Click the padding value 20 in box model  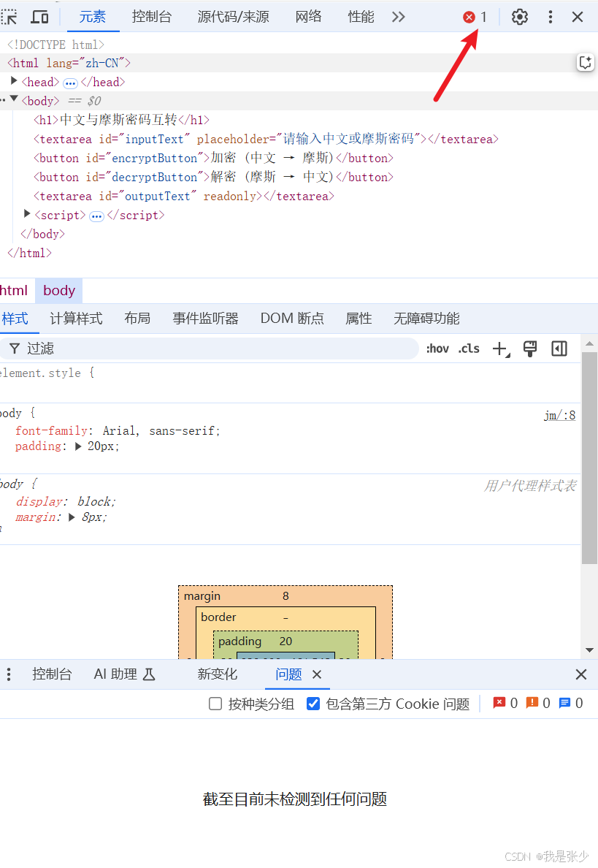[285, 641]
